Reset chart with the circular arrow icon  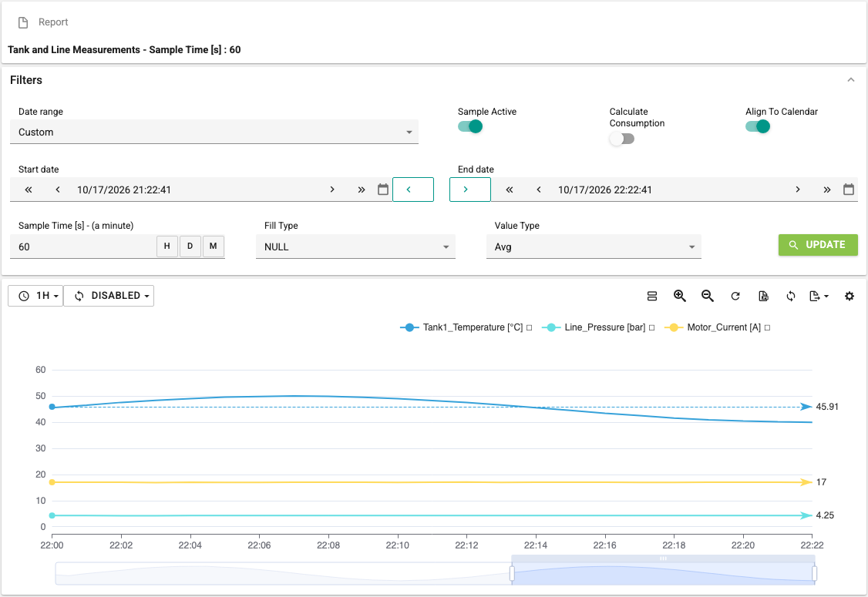click(x=735, y=296)
